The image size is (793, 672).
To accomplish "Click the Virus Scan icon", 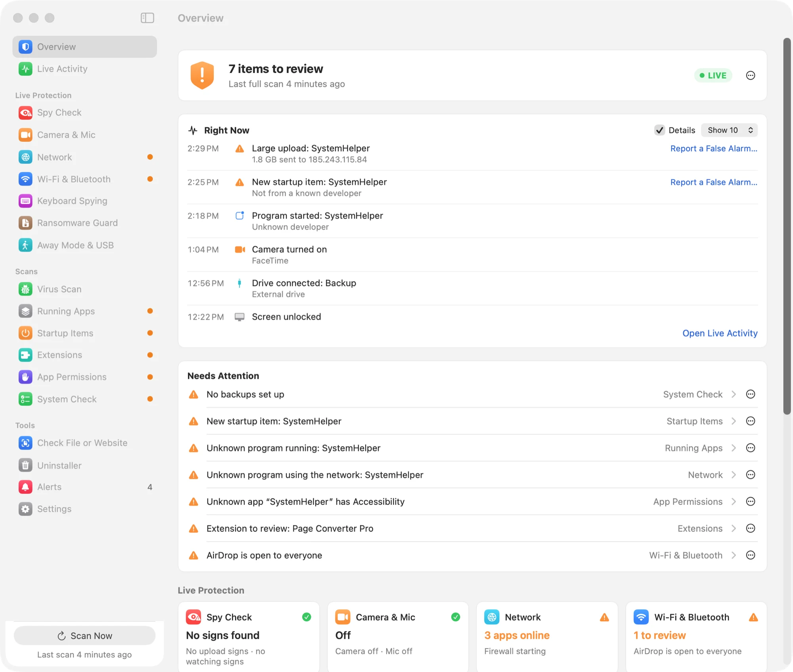I will tap(25, 289).
